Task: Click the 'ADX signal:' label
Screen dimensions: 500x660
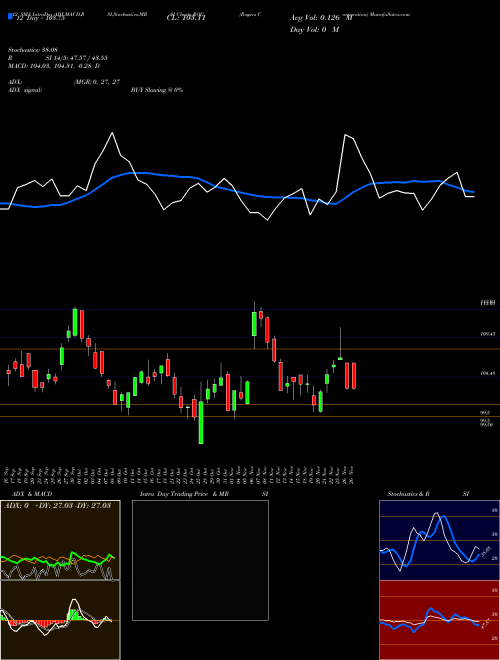Action: [25, 90]
